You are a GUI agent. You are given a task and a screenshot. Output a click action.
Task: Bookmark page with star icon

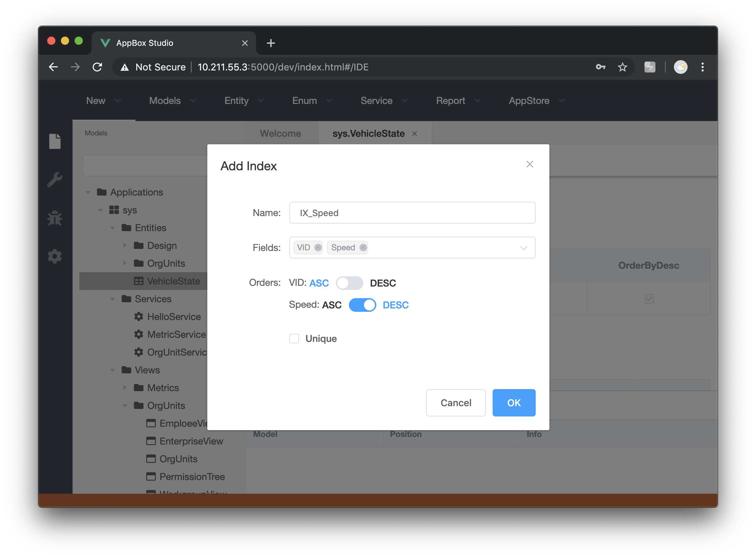[622, 67]
